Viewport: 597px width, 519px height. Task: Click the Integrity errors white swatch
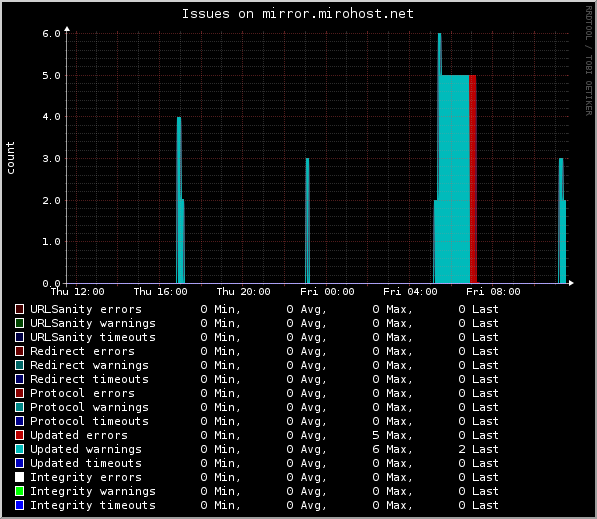click(x=19, y=477)
